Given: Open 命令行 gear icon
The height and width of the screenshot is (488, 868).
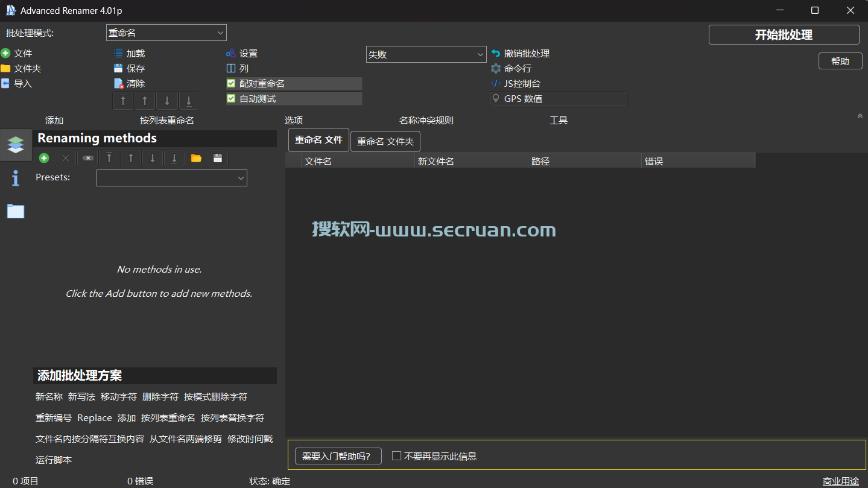Looking at the screenshot, I should point(496,69).
